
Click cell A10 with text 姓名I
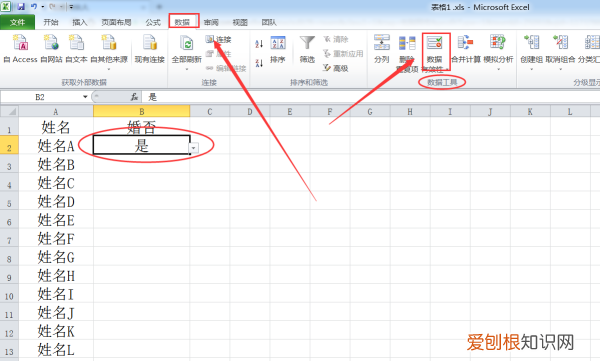(x=56, y=294)
